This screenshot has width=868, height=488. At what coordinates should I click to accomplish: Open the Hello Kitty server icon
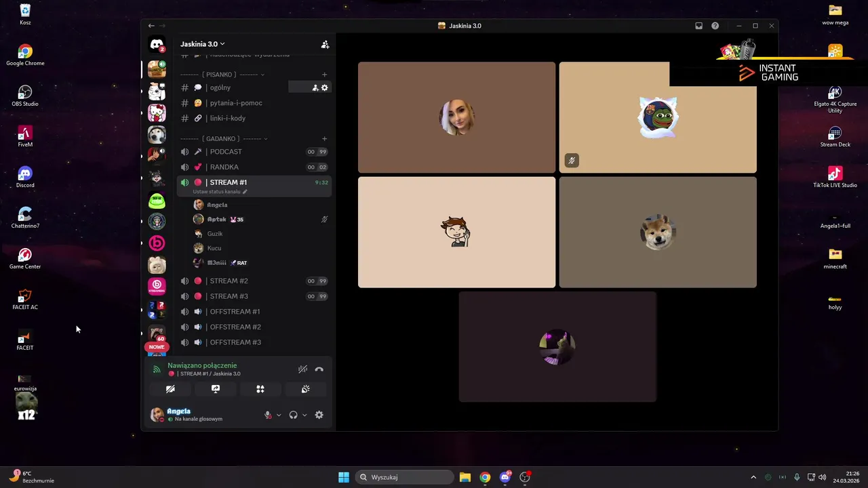click(157, 113)
